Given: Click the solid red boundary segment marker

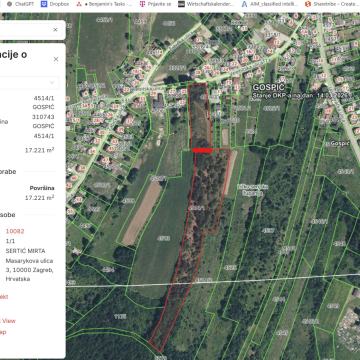Looking at the screenshot, I should point(202,151).
